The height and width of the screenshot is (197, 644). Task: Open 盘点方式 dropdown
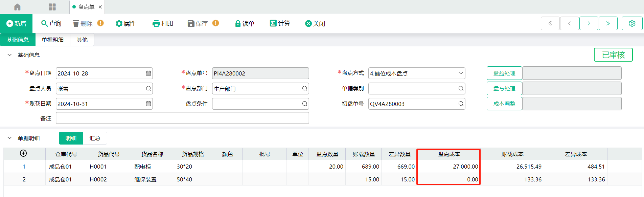click(x=461, y=73)
